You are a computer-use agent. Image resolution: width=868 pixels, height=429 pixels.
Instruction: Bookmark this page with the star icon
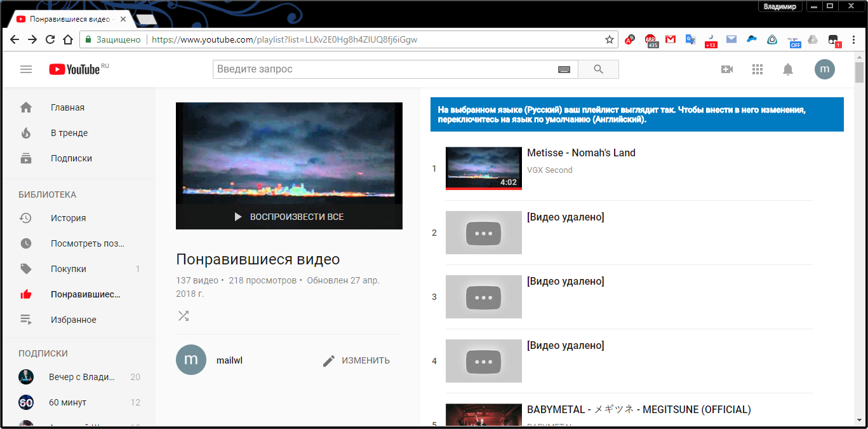coord(609,39)
